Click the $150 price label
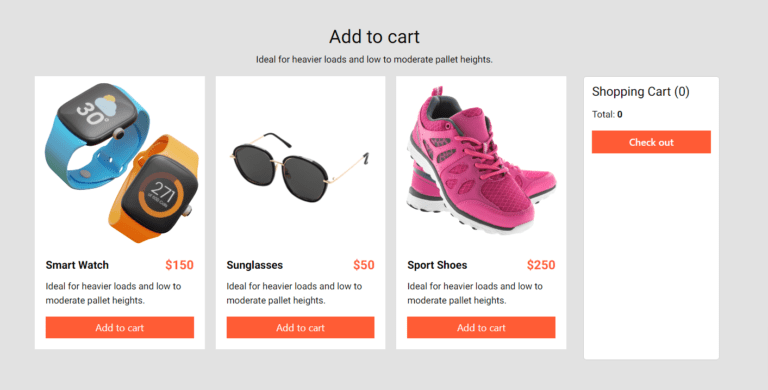 click(179, 265)
